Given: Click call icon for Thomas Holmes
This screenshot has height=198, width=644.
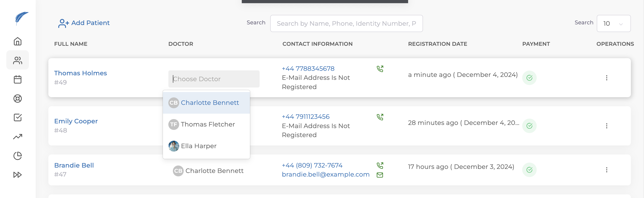Looking at the screenshot, I should (x=380, y=69).
